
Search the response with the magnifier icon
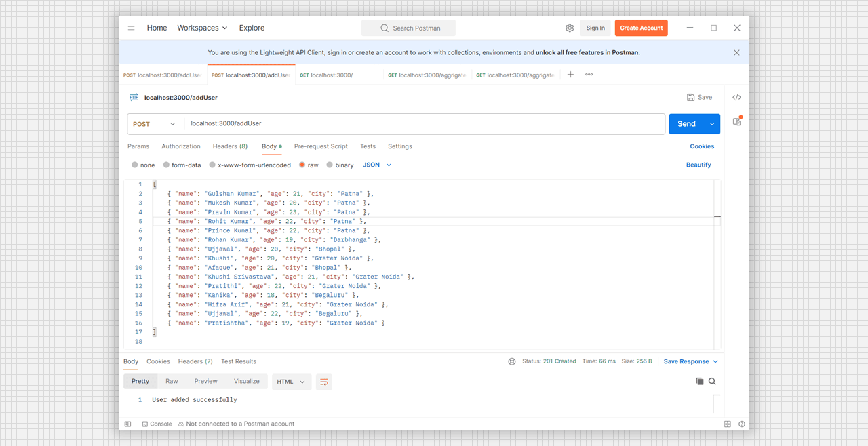712,382
